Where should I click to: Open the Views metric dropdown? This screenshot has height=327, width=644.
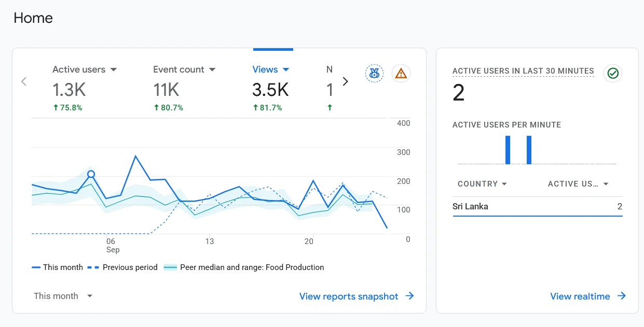click(x=285, y=69)
